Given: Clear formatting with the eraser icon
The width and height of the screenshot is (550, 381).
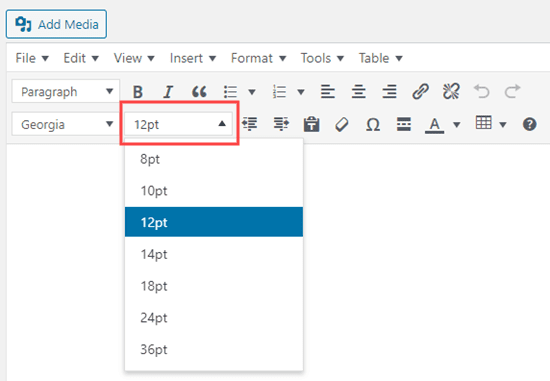Looking at the screenshot, I should pos(342,124).
